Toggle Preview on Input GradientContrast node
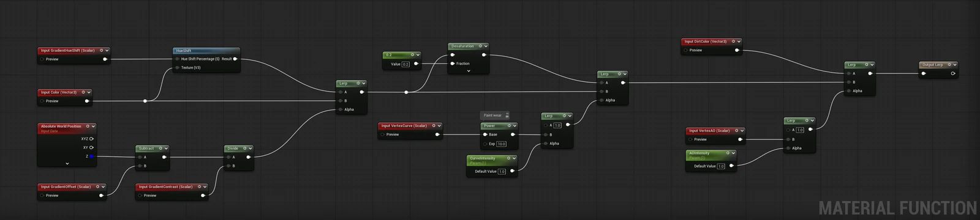This screenshot has width=980, height=220. coord(140,196)
